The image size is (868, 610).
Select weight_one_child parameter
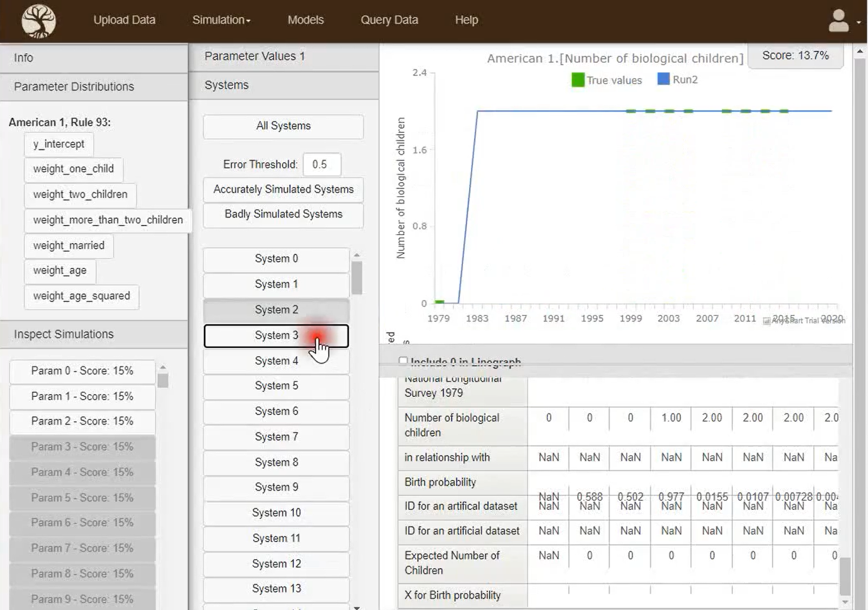73,169
